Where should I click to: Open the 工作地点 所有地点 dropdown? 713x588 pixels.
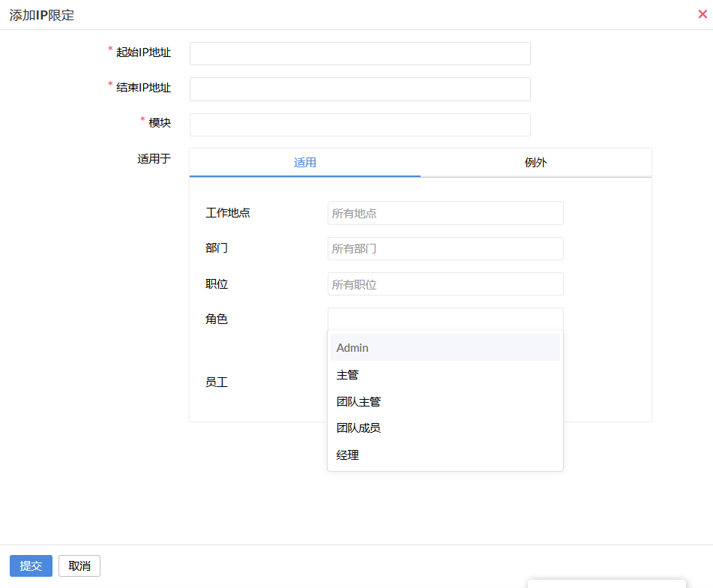[445, 213]
